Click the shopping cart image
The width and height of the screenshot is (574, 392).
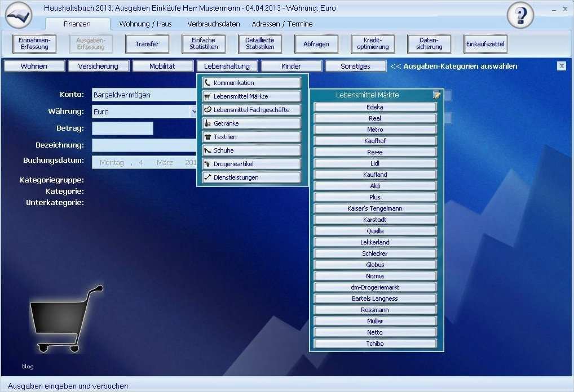click(65, 319)
